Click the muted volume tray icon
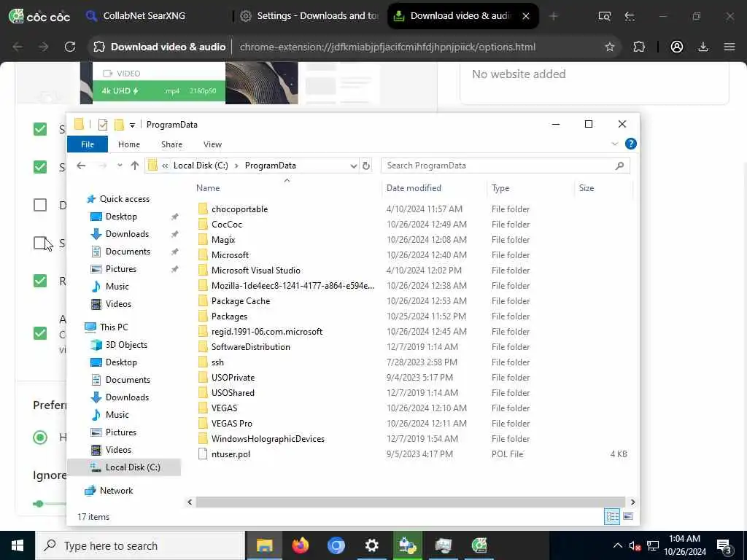The image size is (747, 560). tap(634, 546)
